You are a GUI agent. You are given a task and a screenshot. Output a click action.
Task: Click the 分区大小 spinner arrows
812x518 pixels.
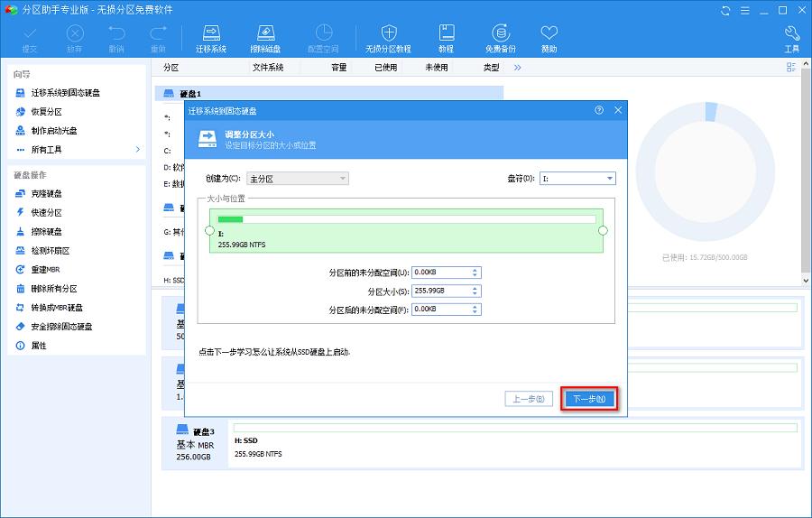pyautogui.click(x=475, y=291)
